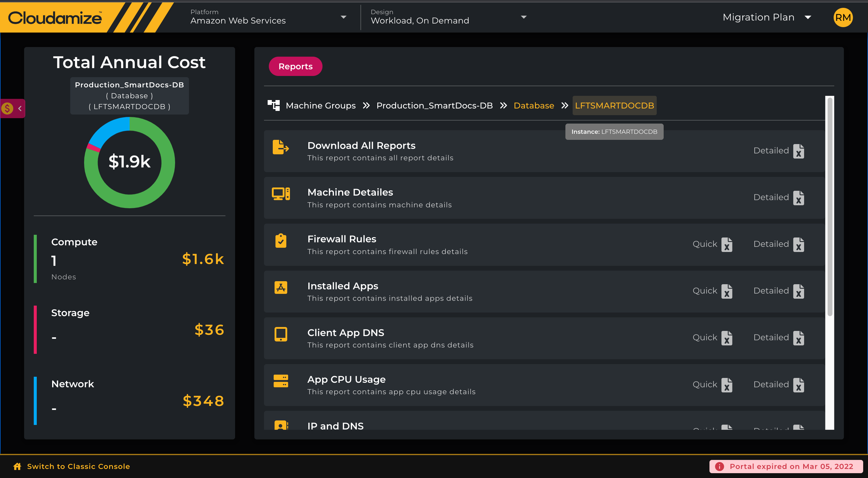Viewport: 868px width, 478px height.
Task: Download Detailed file for App CPU Usage
Action: (798, 385)
